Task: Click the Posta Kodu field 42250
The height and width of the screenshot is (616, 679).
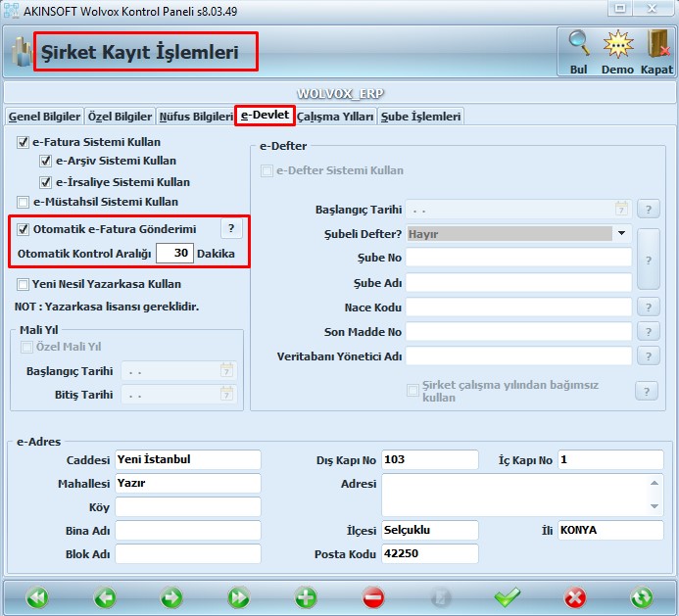Action: tap(430, 553)
